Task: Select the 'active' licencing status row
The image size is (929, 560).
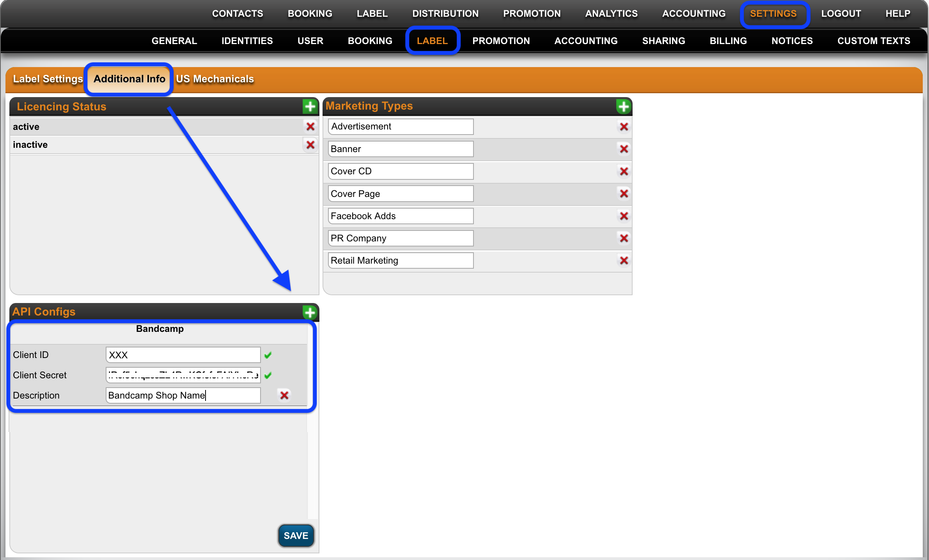Action: 164,127
